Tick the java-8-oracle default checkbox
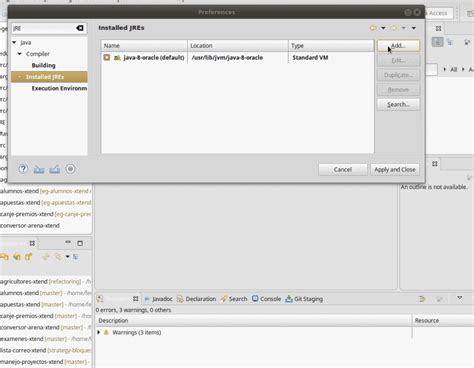This screenshot has height=368, width=474. 107,57
